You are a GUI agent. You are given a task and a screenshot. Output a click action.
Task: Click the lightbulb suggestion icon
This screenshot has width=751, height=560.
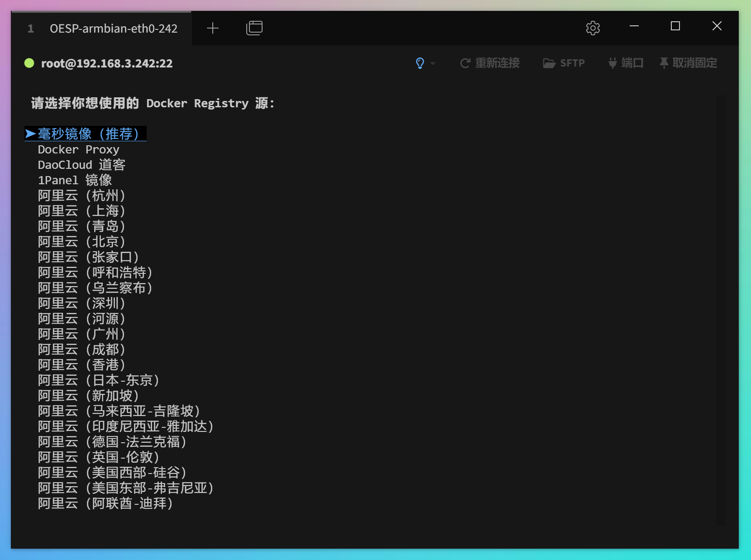420,63
